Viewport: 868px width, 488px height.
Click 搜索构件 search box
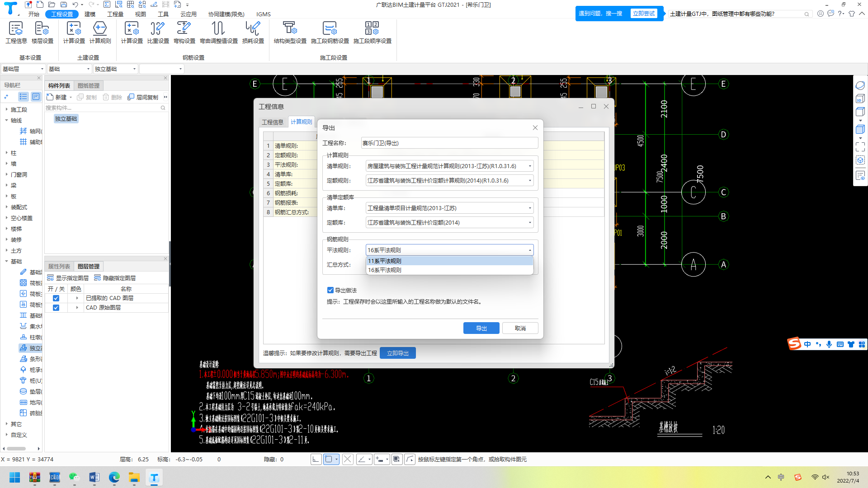pos(103,108)
